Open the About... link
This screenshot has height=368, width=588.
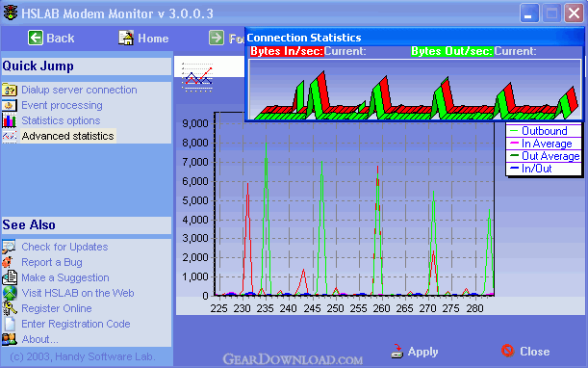[x=39, y=339]
